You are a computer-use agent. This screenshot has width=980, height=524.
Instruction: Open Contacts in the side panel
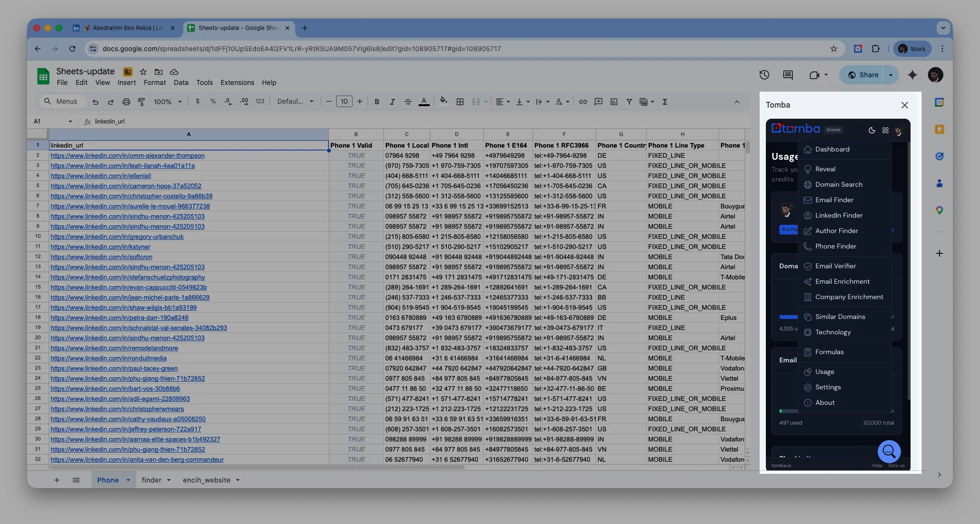point(939,183)
